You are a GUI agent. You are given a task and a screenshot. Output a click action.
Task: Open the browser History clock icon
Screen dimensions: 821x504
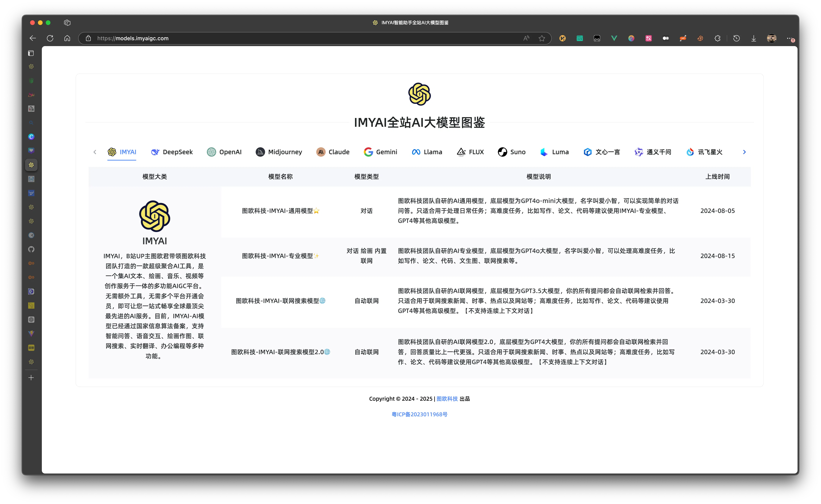click(736, 38)
